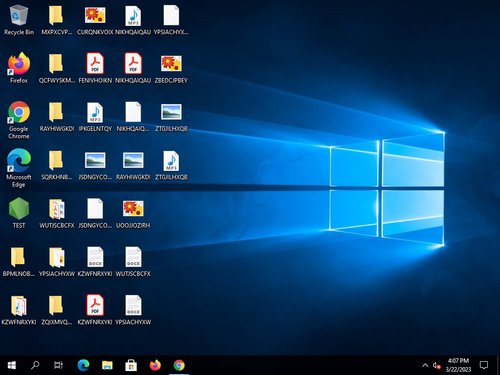This screenshot has height=375, width=500.
Task: Select the Recycle Bin desktop icon
Action: 19,20
